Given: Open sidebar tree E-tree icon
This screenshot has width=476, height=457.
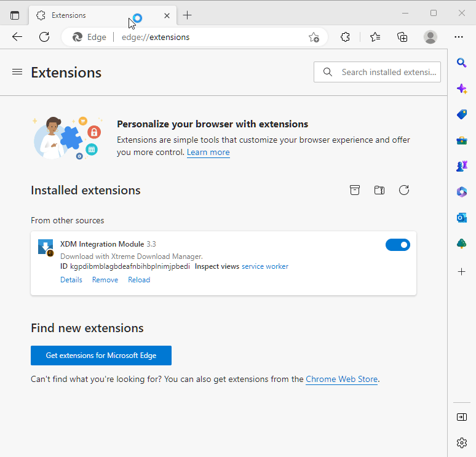Looking at the screenshot, I should [x=462, y=244].
